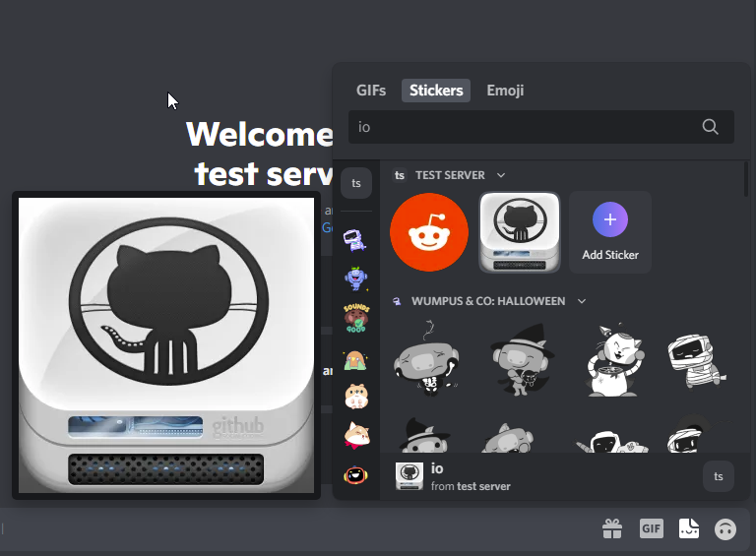Select skeleton-costume Wumpus Halloween sticker
756x556 pixels.
point(427,359)
